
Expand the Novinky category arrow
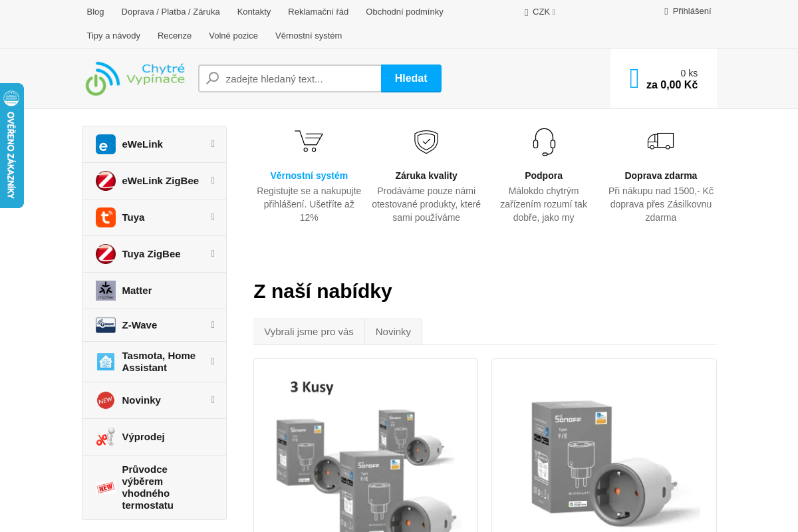[213, 400]
